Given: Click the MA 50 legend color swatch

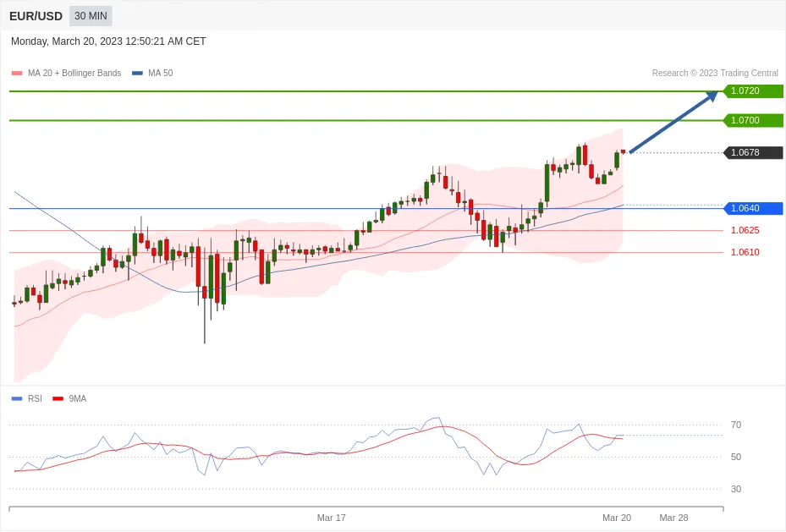Looking at the screenshot, I should pos(137,73).
